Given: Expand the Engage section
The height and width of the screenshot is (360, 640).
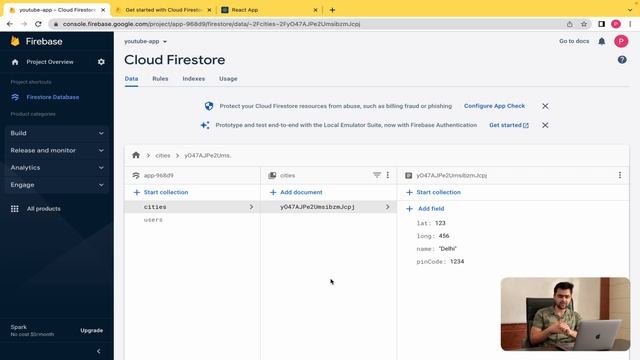Looking at the screenshot, I should pyautogui.click(x=57, y=185).
